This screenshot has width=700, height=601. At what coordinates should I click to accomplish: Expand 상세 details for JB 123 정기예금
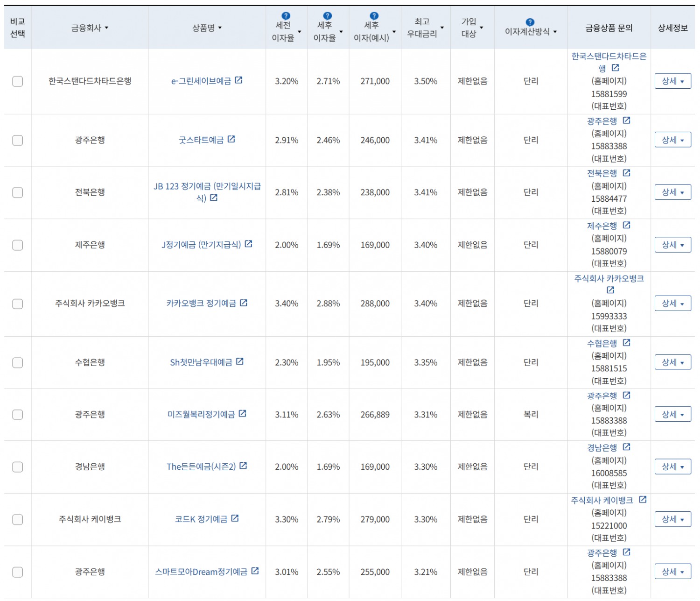(673, 192)
